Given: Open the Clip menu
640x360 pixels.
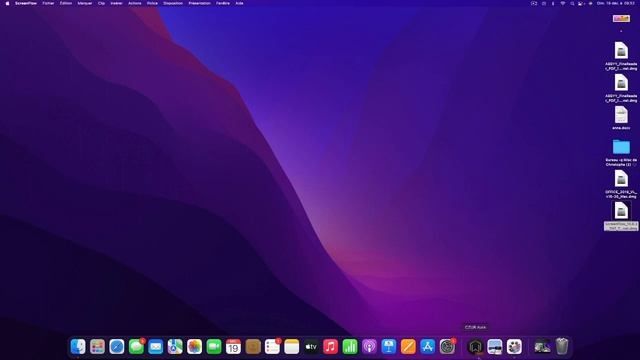Looking at the screenshot, I should point(101,3).
